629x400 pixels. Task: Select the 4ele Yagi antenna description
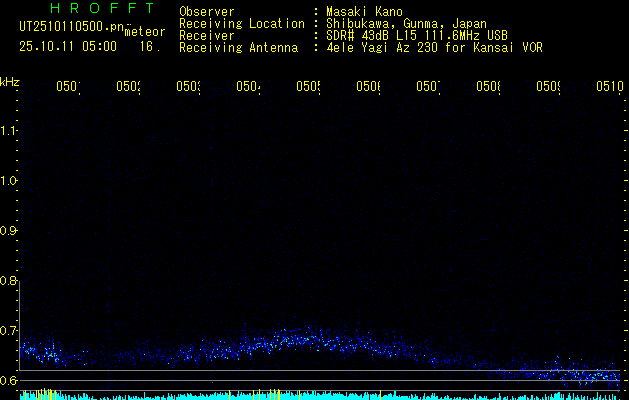[x=434, y=47]
